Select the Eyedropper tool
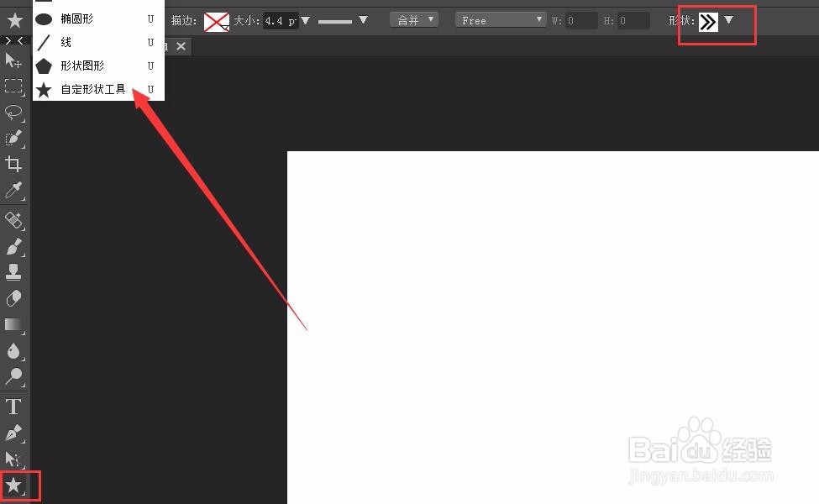Viewport: 819px width, 504px height. (13, 191)
